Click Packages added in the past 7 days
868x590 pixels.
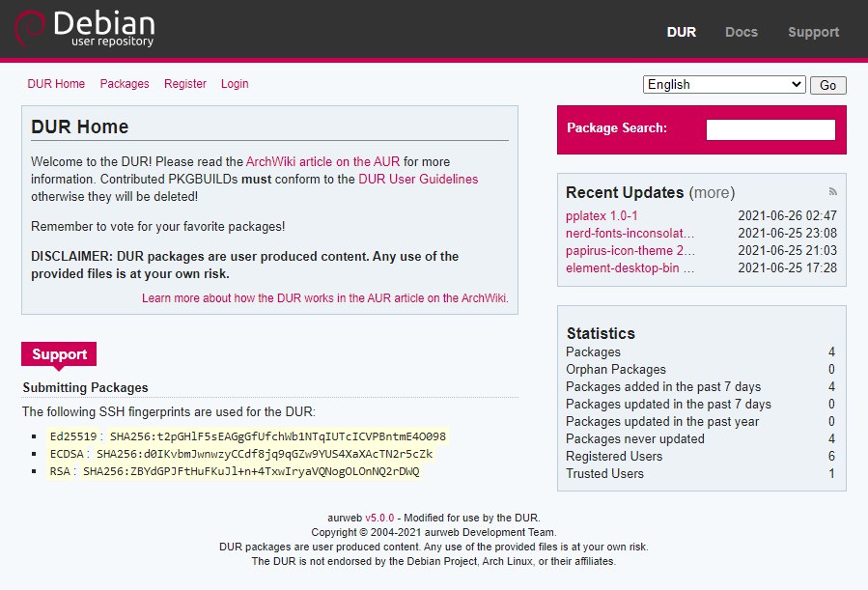(x=700, y=387)
